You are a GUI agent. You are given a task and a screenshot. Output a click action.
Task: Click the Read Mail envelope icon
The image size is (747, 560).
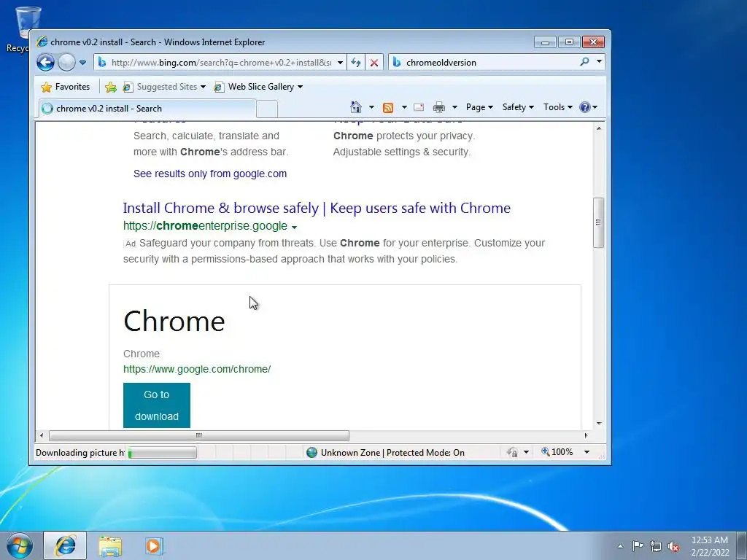click(x=419, y=107)
